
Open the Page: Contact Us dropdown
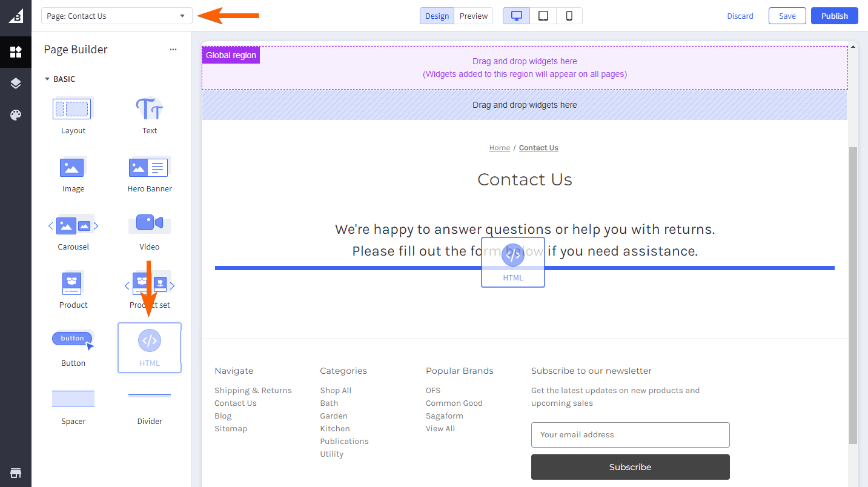pos(116,16)
